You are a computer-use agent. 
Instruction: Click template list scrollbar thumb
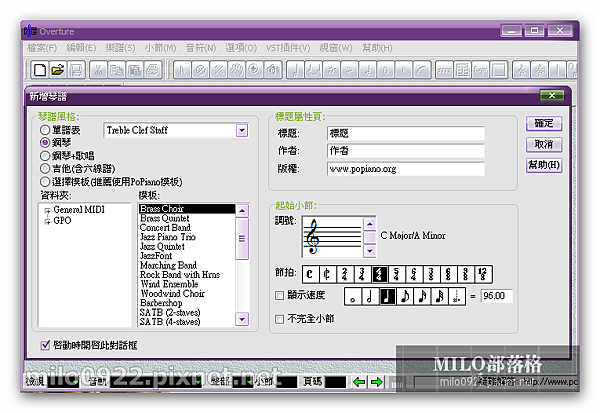pyautogui.click(x=242, y=238)
